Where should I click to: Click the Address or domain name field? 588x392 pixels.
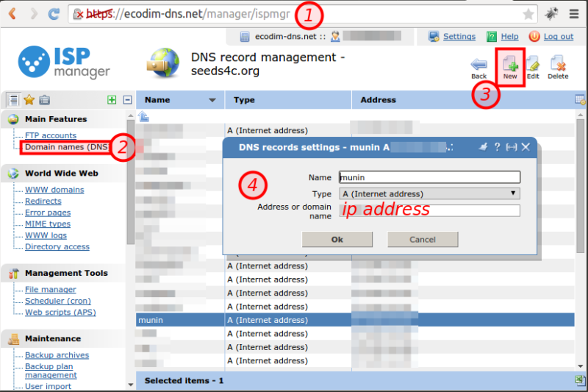click(x=429, y=210)
